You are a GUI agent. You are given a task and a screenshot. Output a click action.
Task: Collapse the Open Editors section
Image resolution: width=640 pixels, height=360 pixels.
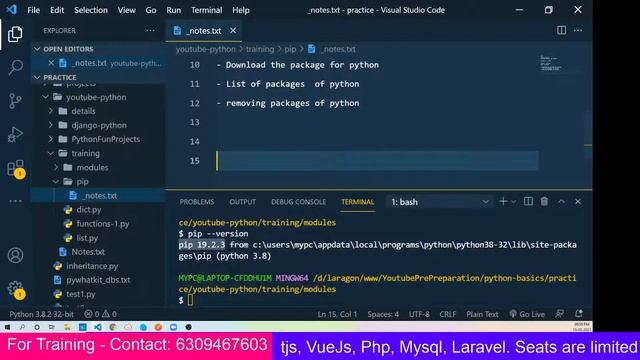[x=99, y=49]
